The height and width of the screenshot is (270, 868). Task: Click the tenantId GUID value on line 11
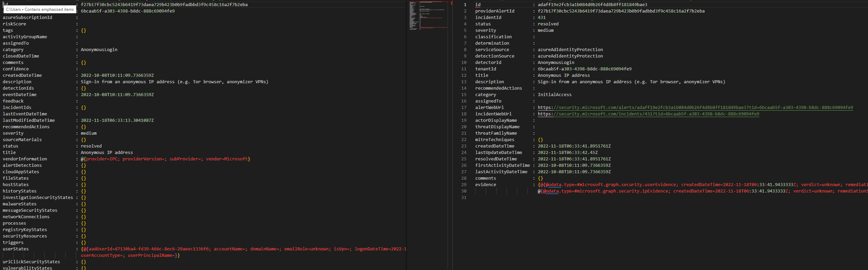pyautogui.click(x=584, y=69)
